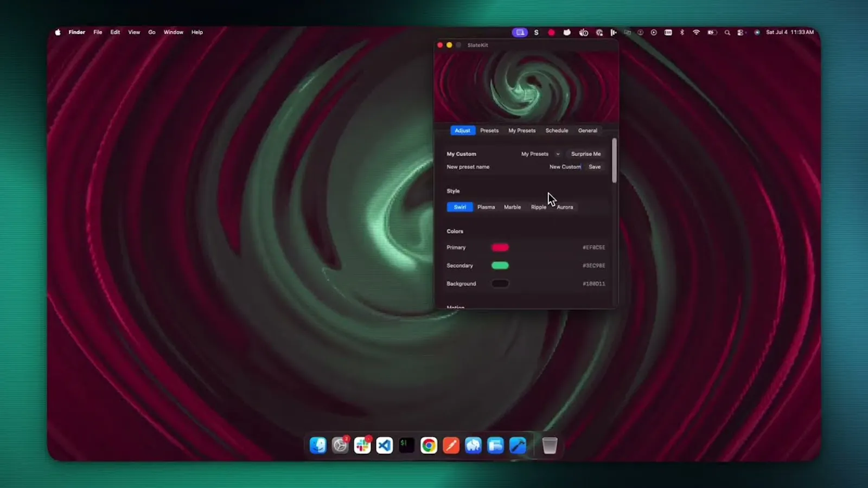Open the Go menu
The height and width of the screenshot is (488, 868).
[152, 33]
